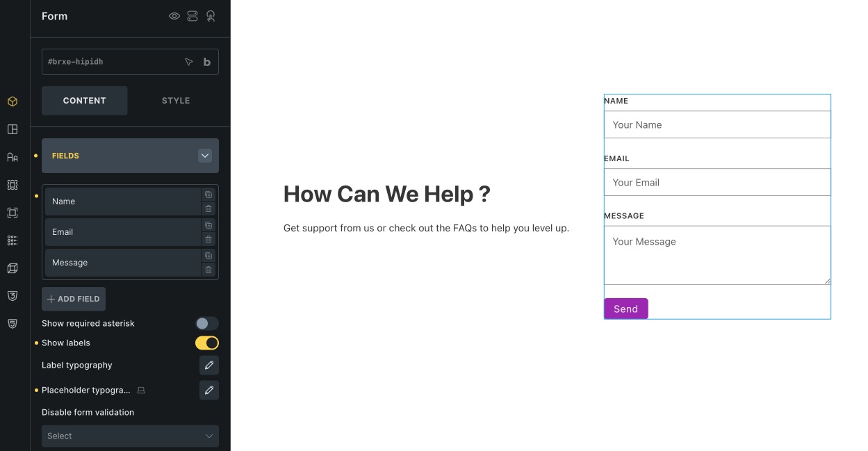Select the CONTENT tab
This screenshot has height=451, width=868.
[84, 100]
